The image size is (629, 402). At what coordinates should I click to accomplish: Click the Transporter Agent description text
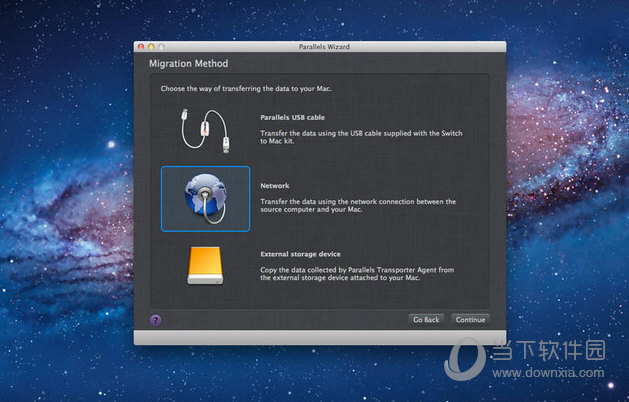pyautogui.click(x=357, y=274)
